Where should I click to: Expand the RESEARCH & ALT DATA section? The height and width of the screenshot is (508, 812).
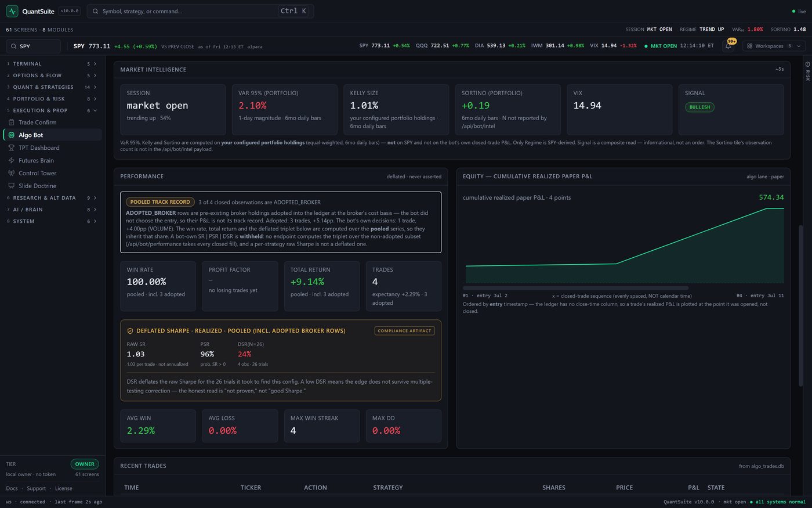click(52, 198)
